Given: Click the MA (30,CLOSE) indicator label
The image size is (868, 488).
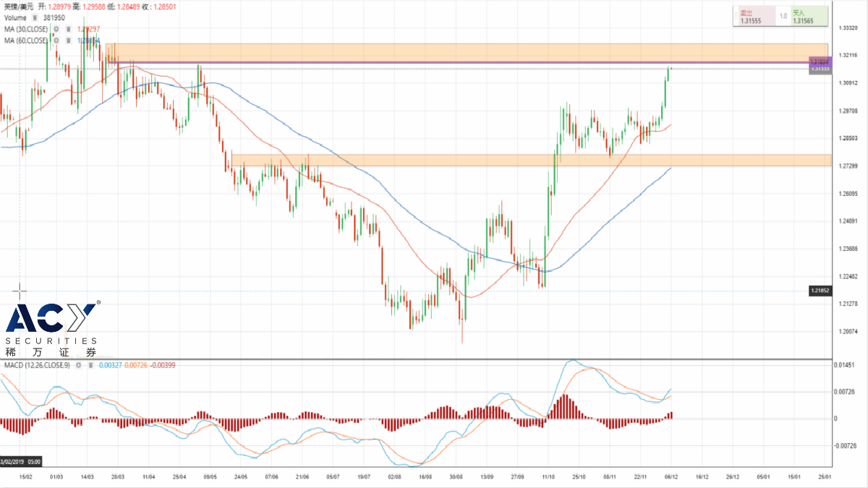Looking at the screenshot, I should click(x=26, y=30).
